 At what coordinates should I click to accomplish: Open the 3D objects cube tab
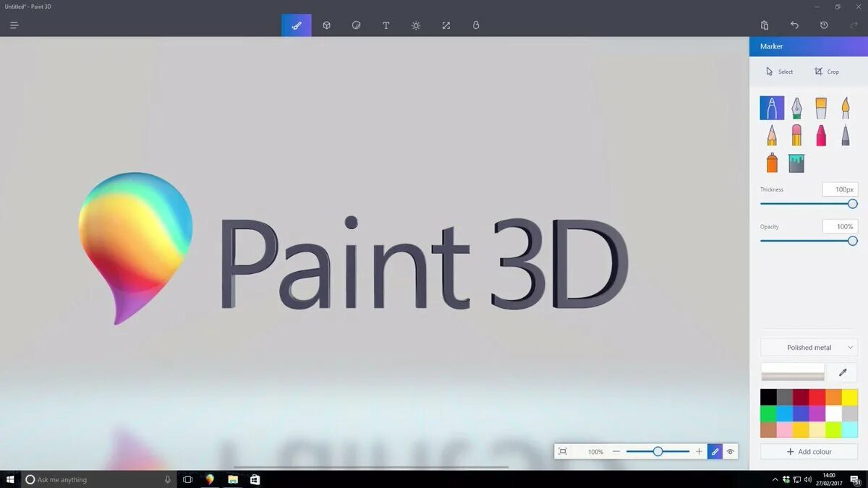(327, 25)
